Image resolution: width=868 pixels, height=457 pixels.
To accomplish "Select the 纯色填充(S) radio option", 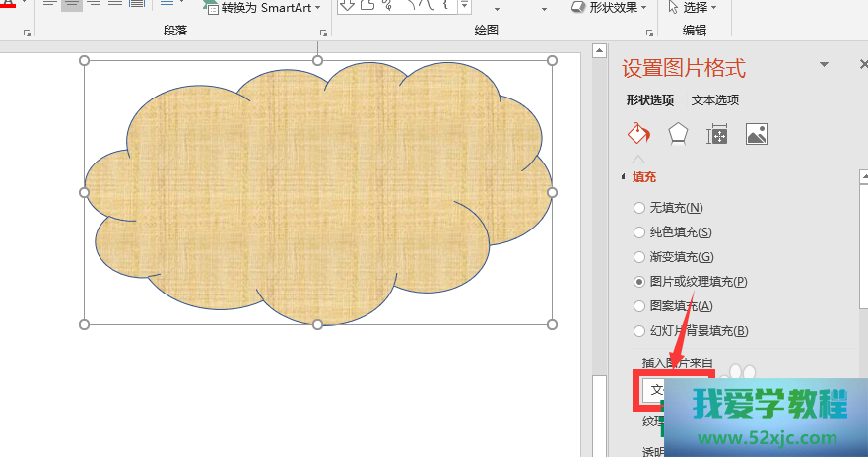I will [639, 232].
